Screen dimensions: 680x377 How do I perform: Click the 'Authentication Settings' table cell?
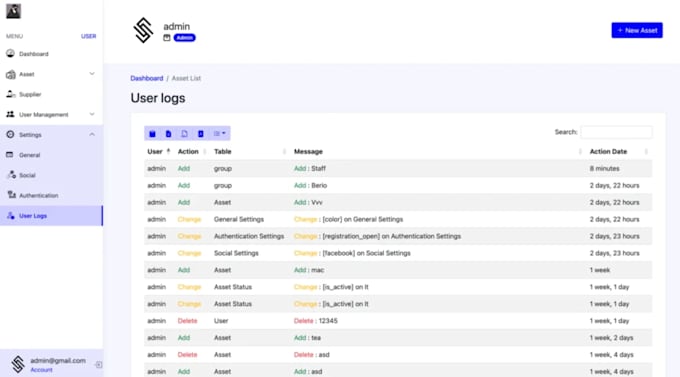click(x=249, y=236)
